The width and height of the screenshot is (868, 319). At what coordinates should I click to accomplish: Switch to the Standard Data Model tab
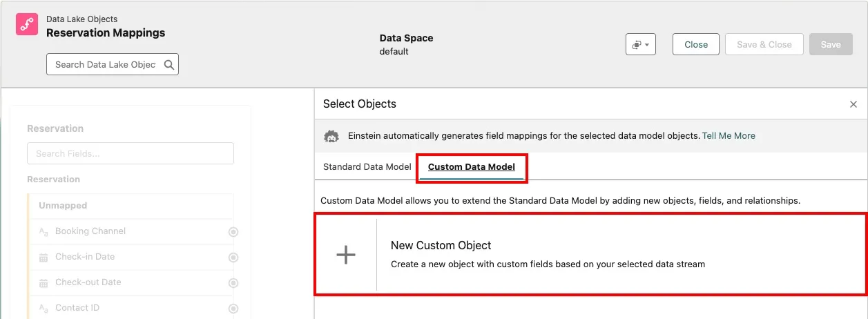point(367,167)
